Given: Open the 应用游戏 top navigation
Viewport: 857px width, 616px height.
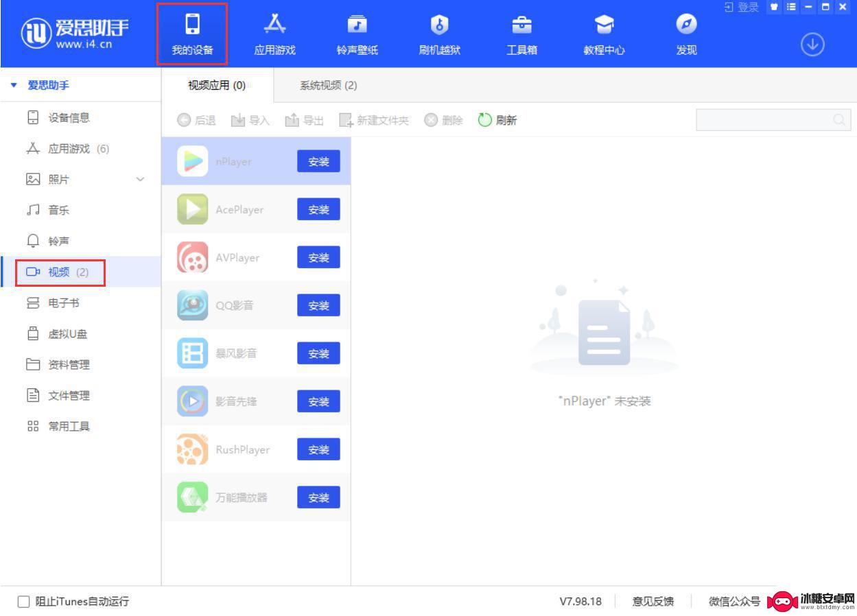Looking at the screenshot, I should (x=274, y=34).
